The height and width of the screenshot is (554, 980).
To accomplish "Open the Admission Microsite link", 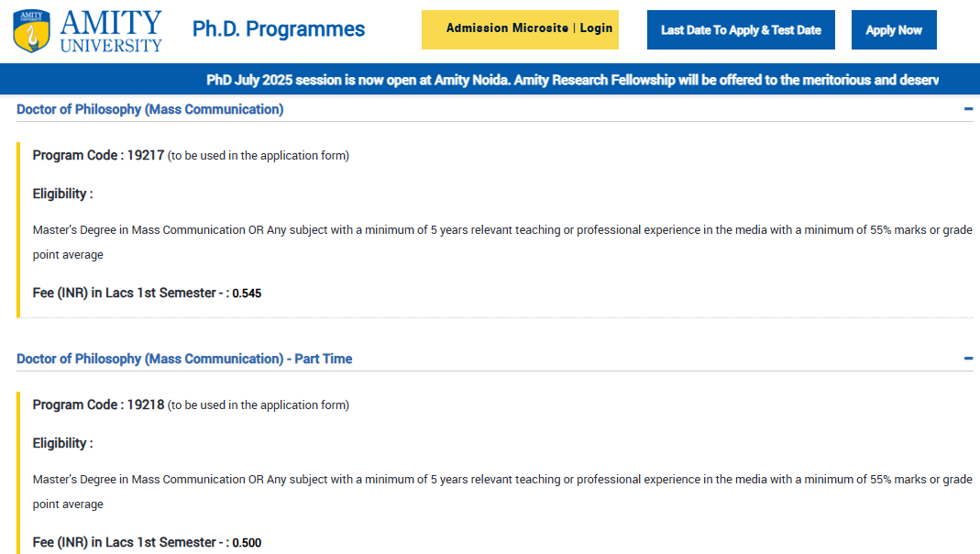I will [507, 28].
